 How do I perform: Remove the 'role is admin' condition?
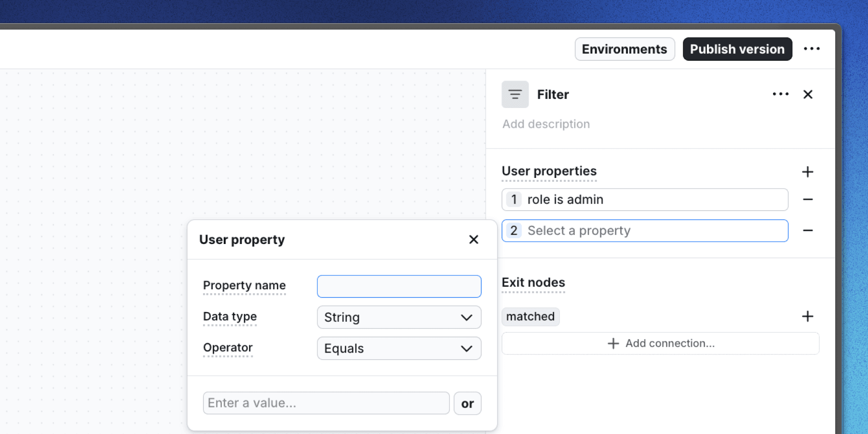[809, 199]
